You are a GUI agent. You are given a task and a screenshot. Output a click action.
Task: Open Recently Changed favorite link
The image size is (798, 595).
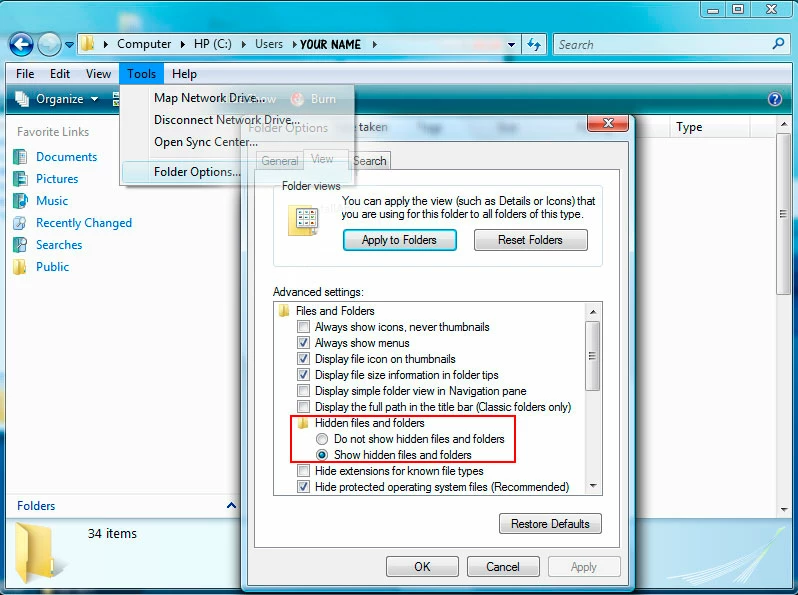pyautogui.click(x=84, y=223)
